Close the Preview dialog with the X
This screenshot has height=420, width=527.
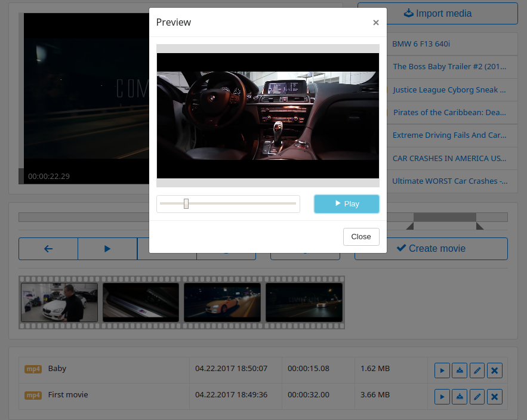coord(375,23)
